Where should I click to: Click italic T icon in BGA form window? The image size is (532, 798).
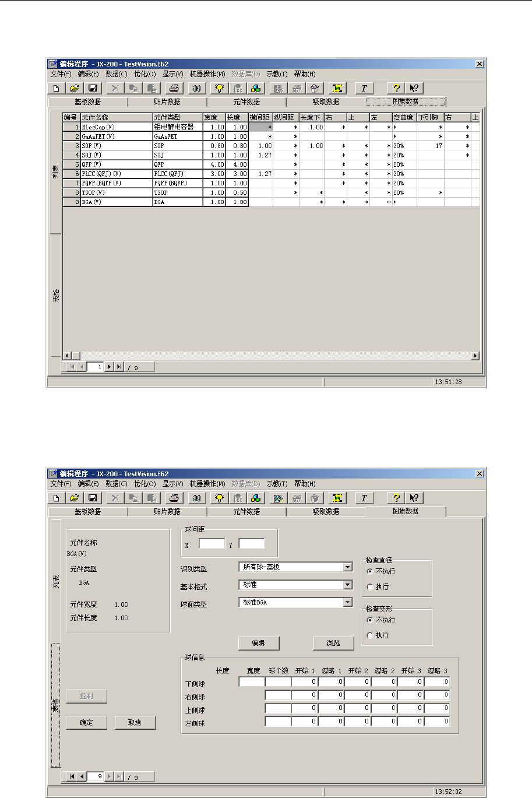pos(364,498)
